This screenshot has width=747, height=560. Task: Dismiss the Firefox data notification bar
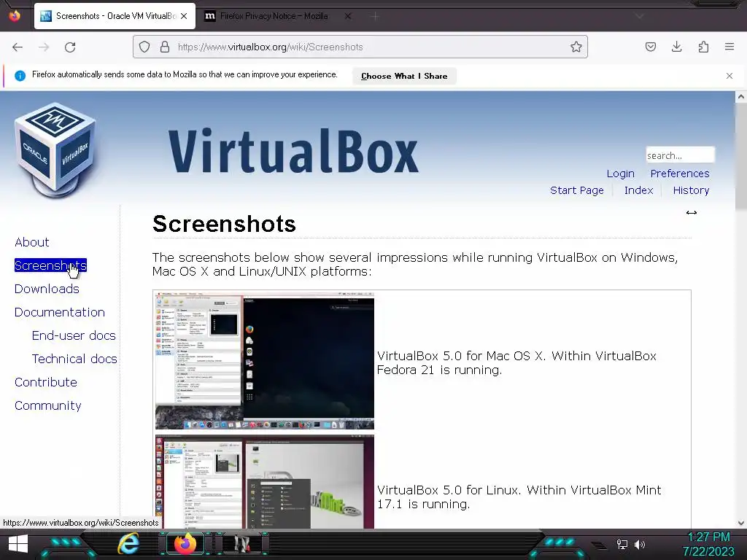729,76
